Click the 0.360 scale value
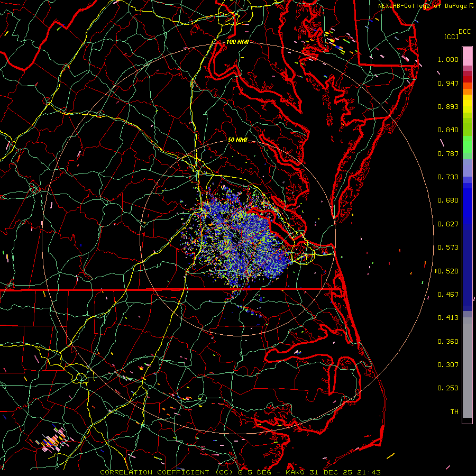476x476 pixels. [x=448, y=342]
